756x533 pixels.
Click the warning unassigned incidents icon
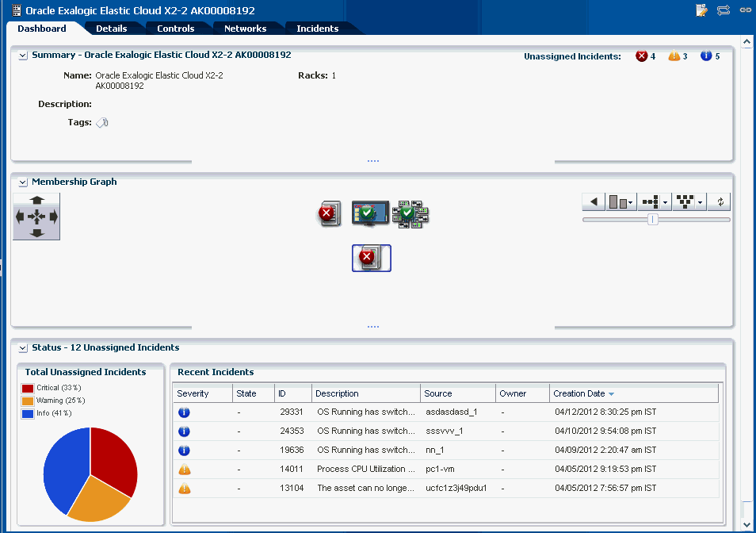coord(674,56)
